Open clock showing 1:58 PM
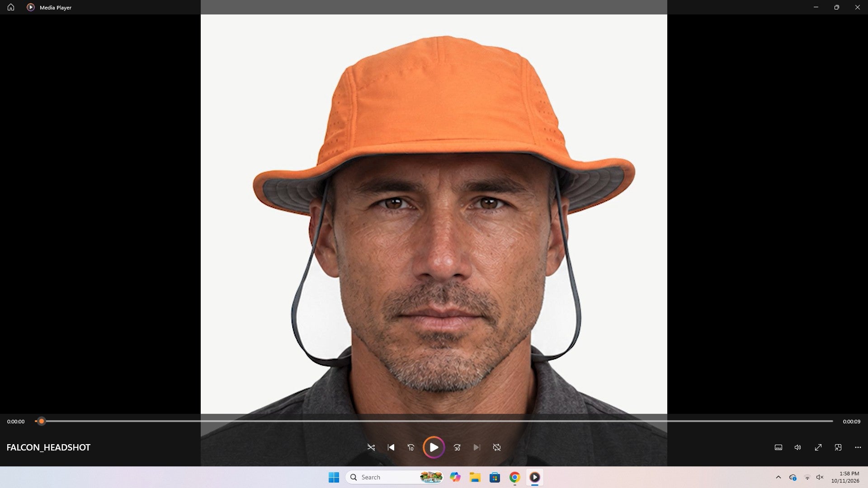Screen dimensions: 868x488 (x=845, y=477)
